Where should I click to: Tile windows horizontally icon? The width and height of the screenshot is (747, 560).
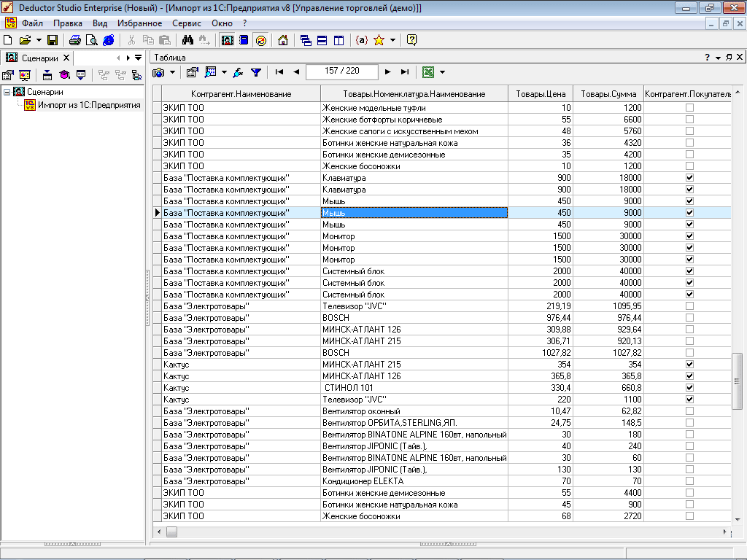[322, 40]
